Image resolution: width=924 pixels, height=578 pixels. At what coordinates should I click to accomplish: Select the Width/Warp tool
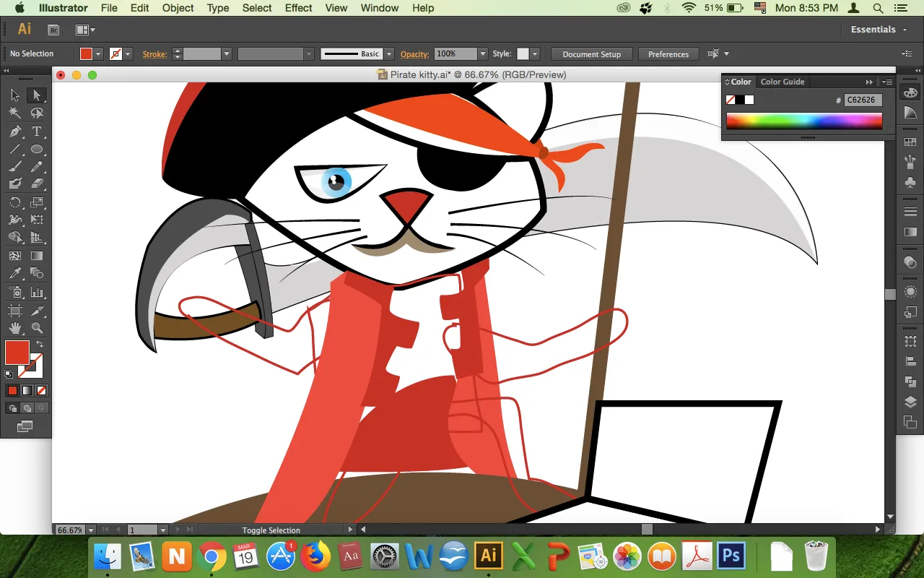coord(15,220)
